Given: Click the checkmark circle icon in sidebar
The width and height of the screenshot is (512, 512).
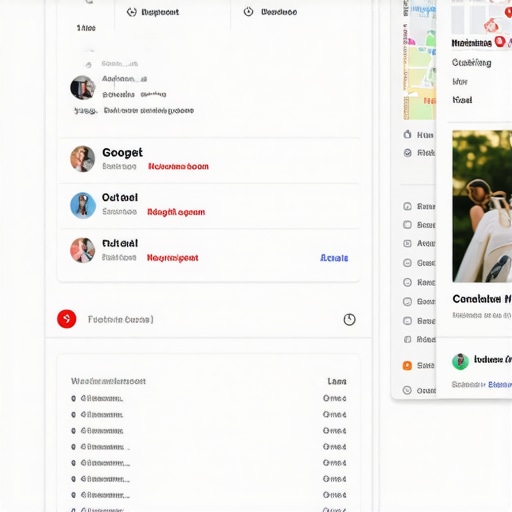Looking at the screenshot, I should coord(407,153).
